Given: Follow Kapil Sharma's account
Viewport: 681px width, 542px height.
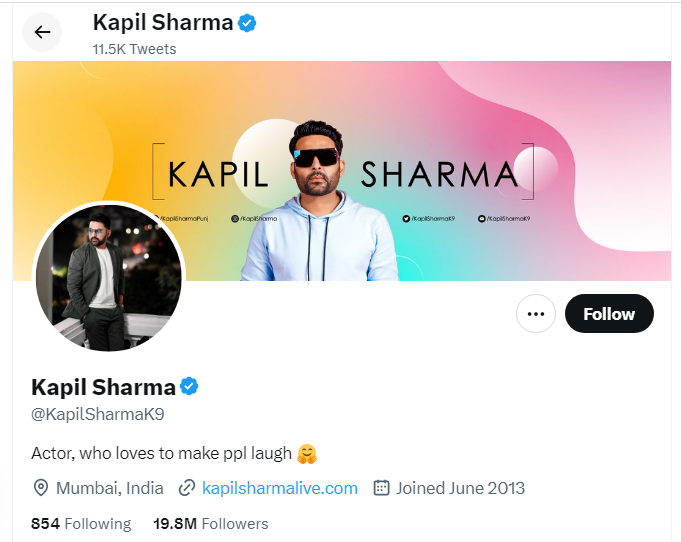Looking at the screenshot, I should pyautogui.click(x=609, y=314).
